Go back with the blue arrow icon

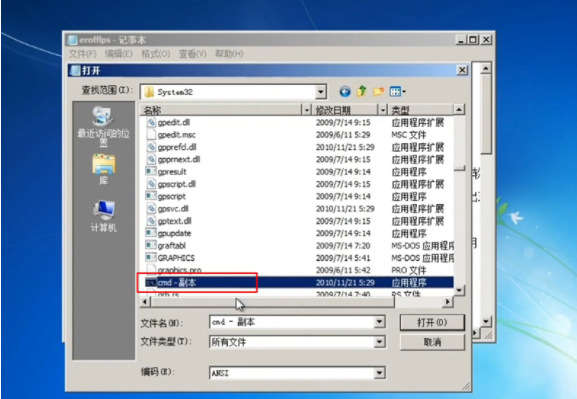click(344, 91)
